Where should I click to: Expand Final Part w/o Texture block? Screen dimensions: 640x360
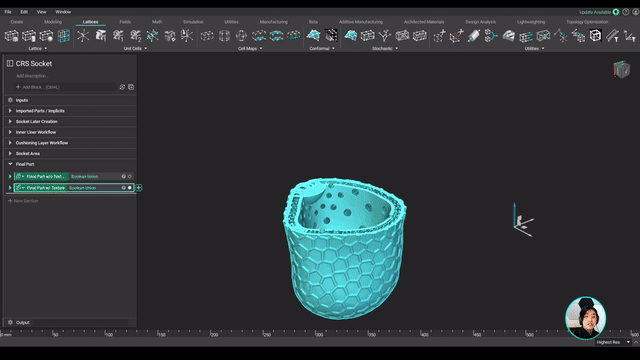coord(10,176)
